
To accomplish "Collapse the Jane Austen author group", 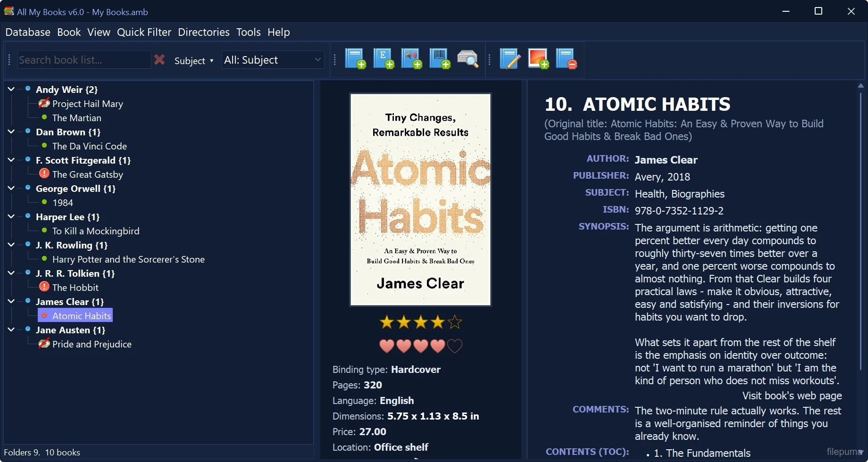I will 11,330.
